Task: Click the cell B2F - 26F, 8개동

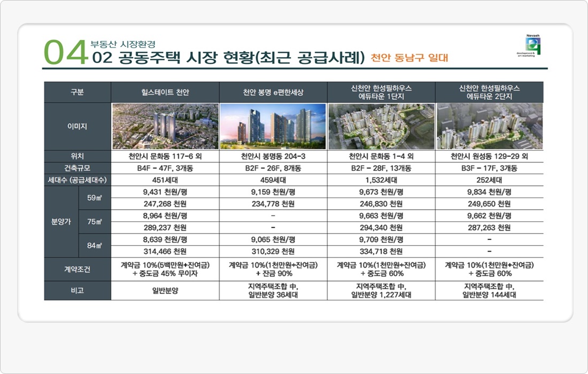Action: click(273, 168)
